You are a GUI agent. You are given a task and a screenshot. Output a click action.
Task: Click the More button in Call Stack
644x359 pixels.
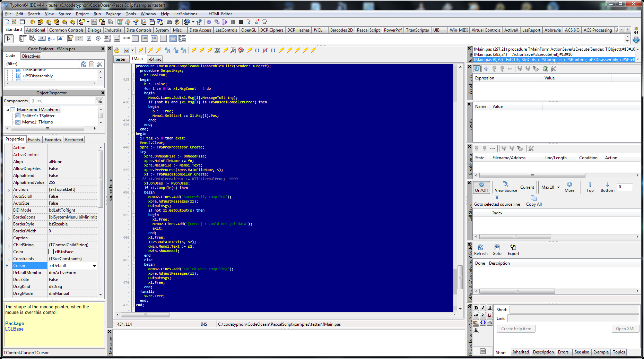569,187
